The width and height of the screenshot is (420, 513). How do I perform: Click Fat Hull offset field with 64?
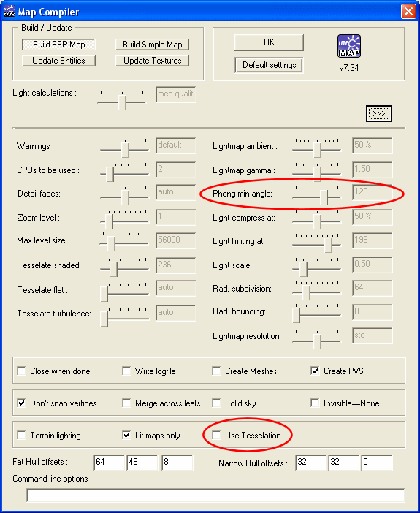point(110,463)
